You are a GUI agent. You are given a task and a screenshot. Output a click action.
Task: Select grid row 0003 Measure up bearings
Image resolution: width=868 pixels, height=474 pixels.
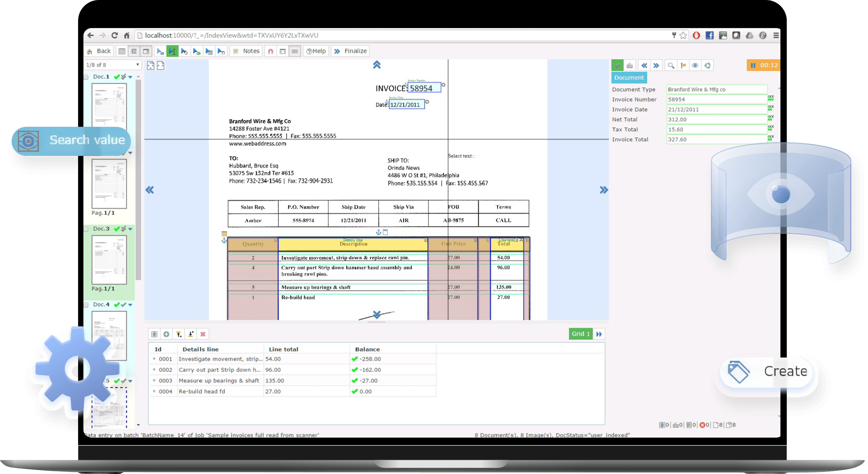(294, 381)
